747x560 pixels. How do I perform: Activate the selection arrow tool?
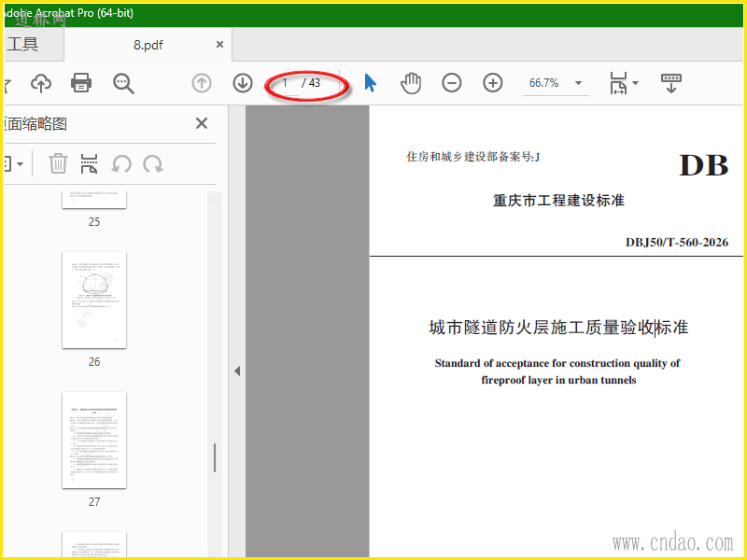tap(370, 83)
